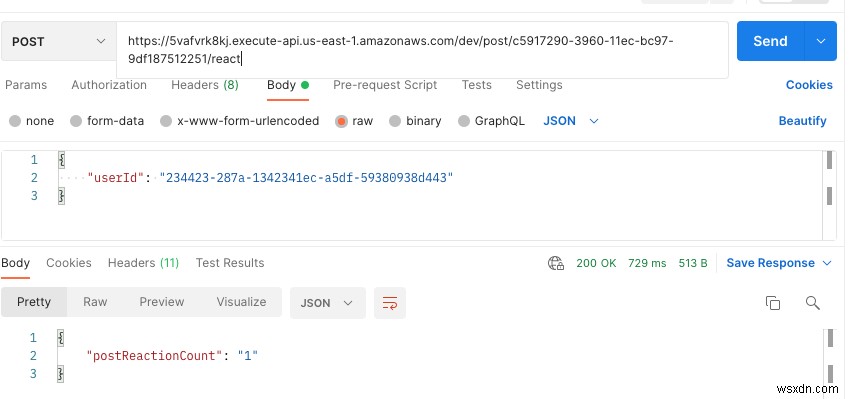Open the Cookies link

pyautogui.click(x=809, y=85)
